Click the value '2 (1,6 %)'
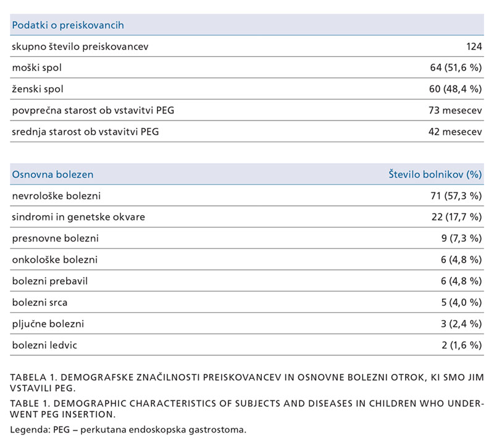This screenshot has width=494, height=448. pos(462,345)
